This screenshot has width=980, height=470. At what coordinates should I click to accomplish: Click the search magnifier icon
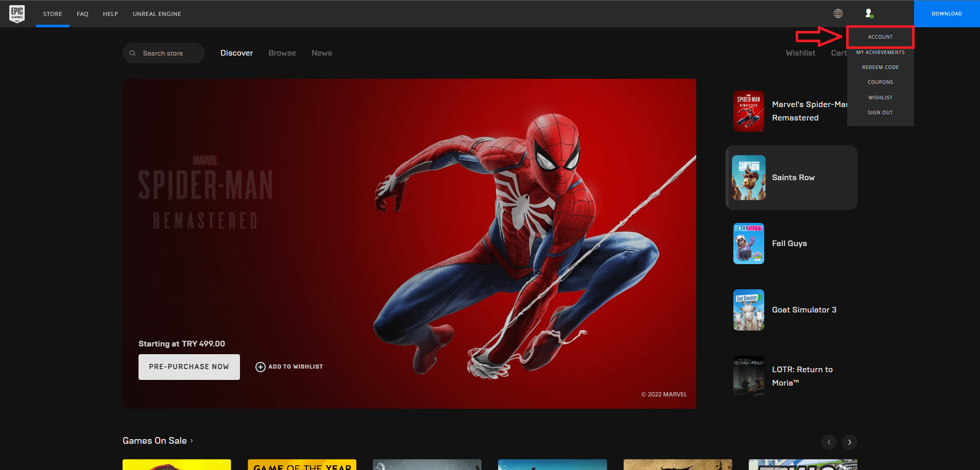click(133, 53)
